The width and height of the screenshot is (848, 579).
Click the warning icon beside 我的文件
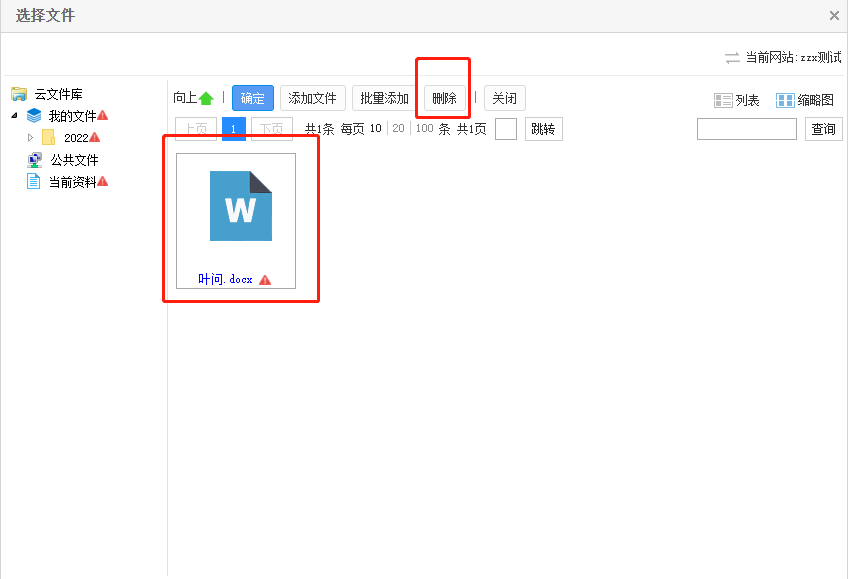(102, 115)
